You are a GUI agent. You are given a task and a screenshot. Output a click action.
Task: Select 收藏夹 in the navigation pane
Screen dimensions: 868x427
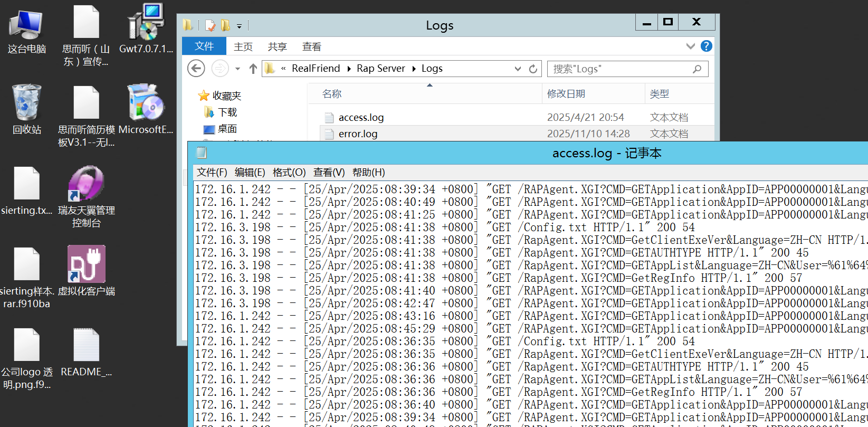point(226,96)
